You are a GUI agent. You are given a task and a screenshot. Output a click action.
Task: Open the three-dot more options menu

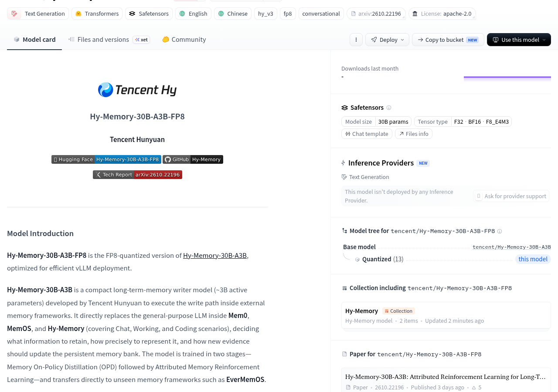(x=356, y=40)
